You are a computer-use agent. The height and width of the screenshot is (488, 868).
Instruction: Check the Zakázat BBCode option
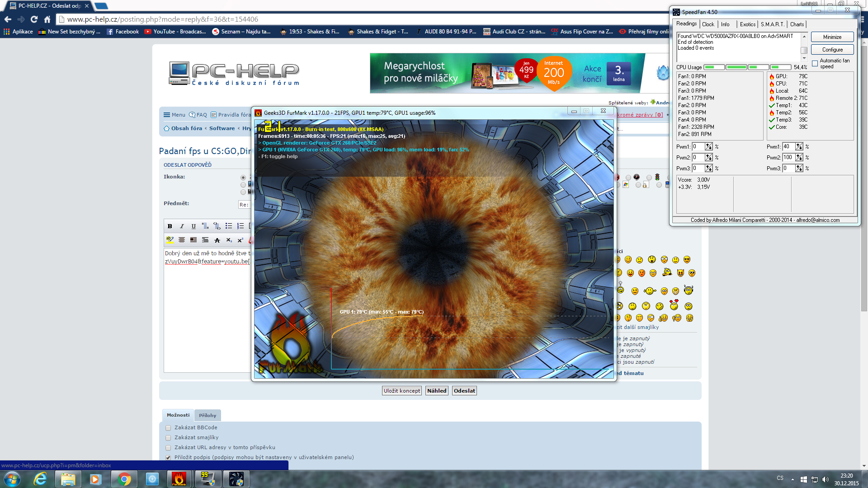pyautogui.click(x=168, y=428)
